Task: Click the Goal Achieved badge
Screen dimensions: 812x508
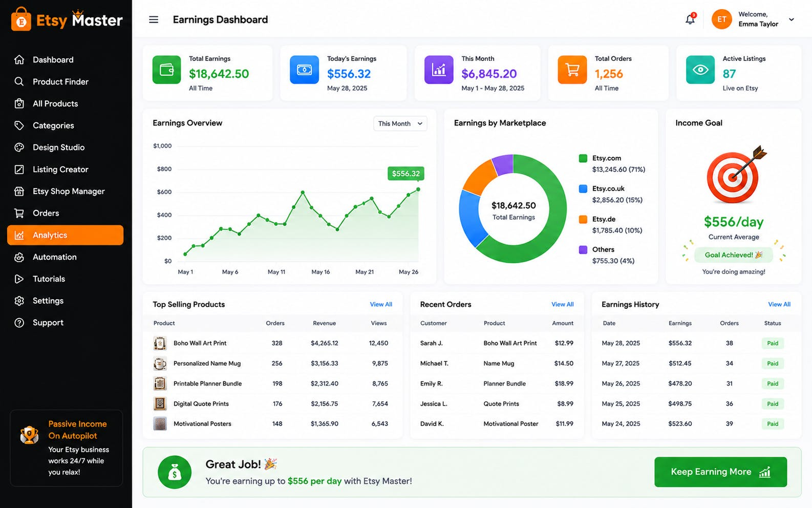Action: click(x=734, y=255)
